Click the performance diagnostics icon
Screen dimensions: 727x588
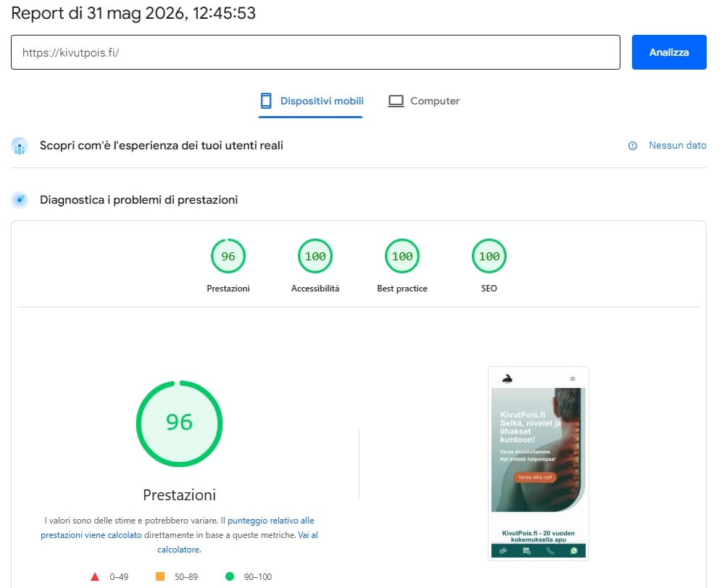click(x=20, y=200)
